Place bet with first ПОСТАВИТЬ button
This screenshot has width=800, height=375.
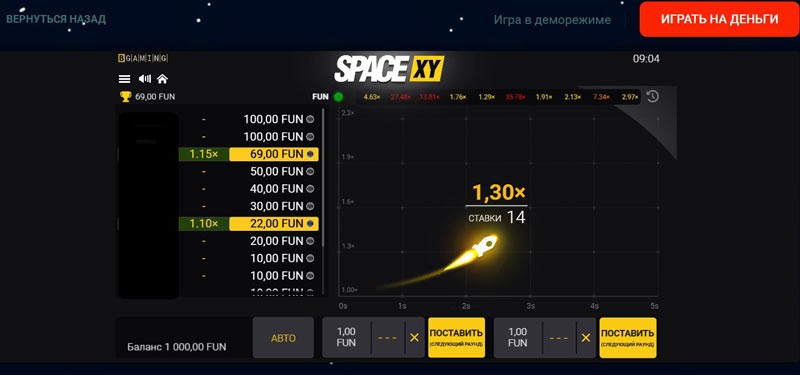pyautogui.click(x=457, y=337)
